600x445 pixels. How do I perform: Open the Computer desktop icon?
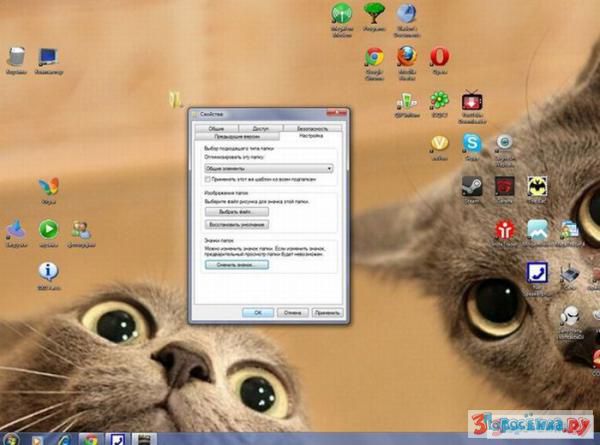click(47, 58)
